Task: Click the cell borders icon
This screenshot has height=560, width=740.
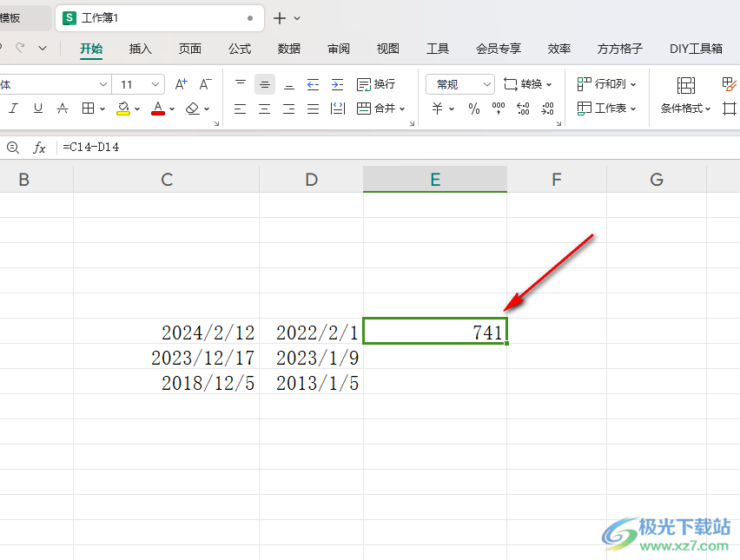Action: pyautogui.click(x=88, y=109)
